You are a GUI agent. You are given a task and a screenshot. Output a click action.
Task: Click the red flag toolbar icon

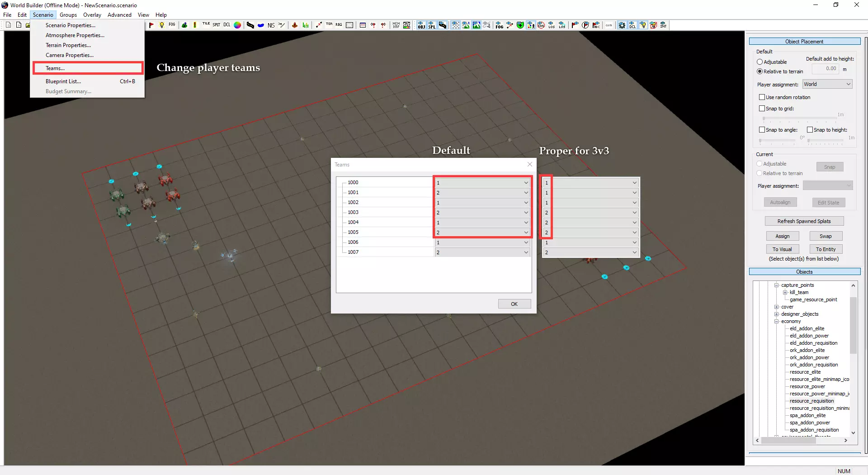(151, 25)
